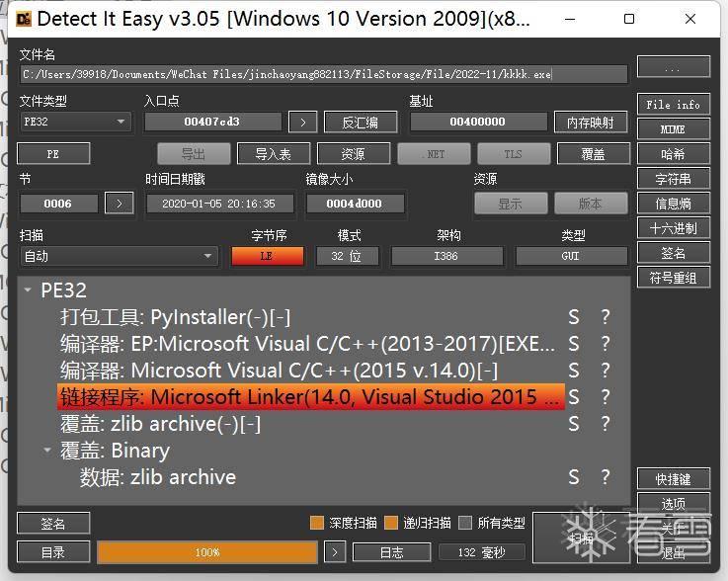This screenshot has height=581, width=728.
Task: Click S marker on Visual C/C++ (2015 v.14.0) row
Action: click(574, 371)
